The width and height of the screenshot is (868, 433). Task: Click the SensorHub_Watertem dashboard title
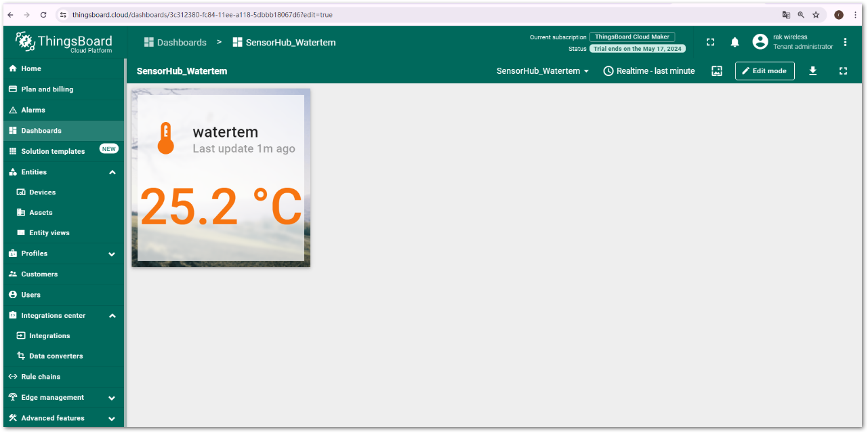pyautogui.click(x=182, y=70)
